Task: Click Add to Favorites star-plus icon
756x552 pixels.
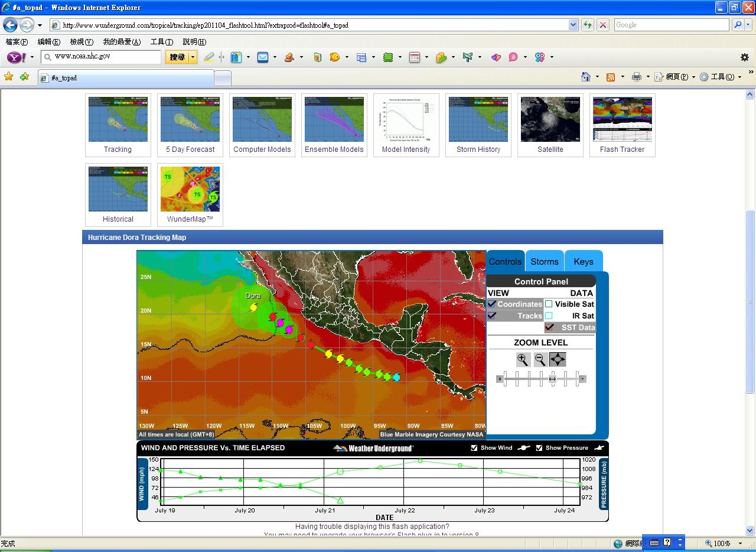Action: pos(24,77)
